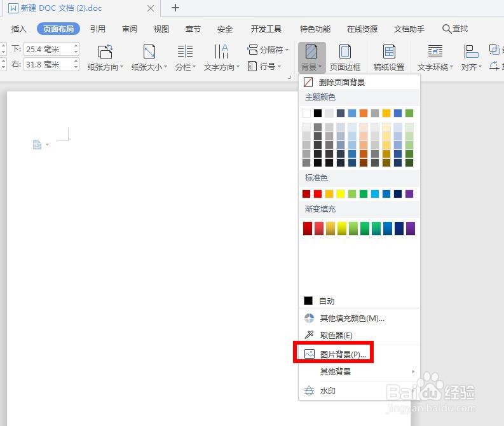
Task: Close the 新建 DOC 文档 (2).doc tab
Action: coord(150,8)
